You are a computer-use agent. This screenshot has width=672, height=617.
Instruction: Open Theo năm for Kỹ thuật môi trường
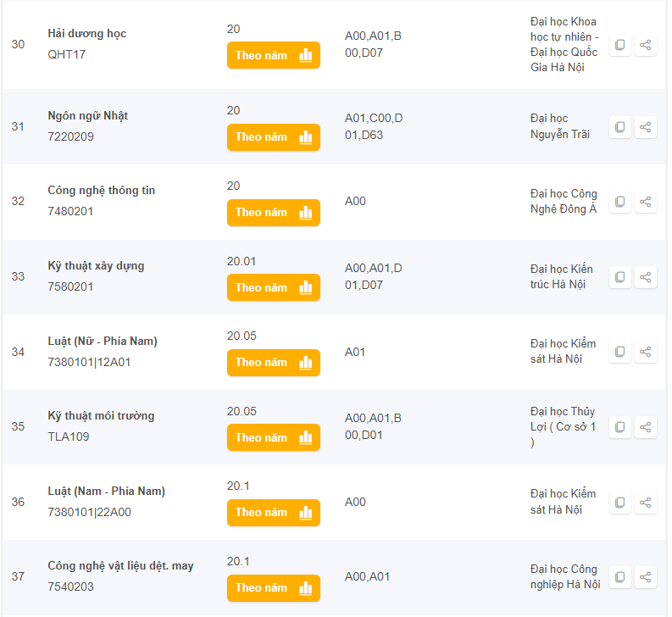pyautogui.click(x=273, y=437)
